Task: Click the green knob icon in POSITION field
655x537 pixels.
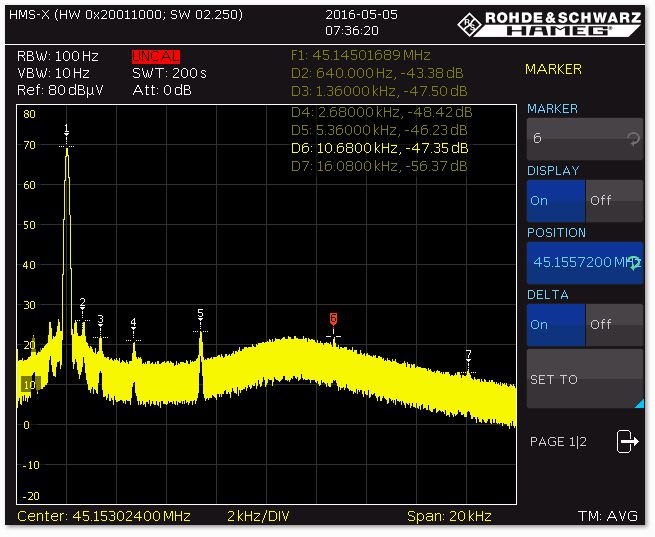Action: click(634, 263)
